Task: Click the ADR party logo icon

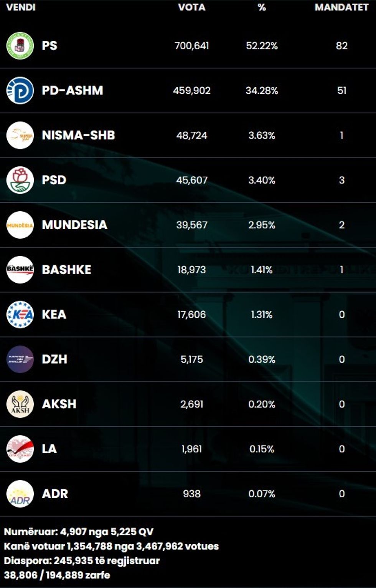Action: coord(20,494)
